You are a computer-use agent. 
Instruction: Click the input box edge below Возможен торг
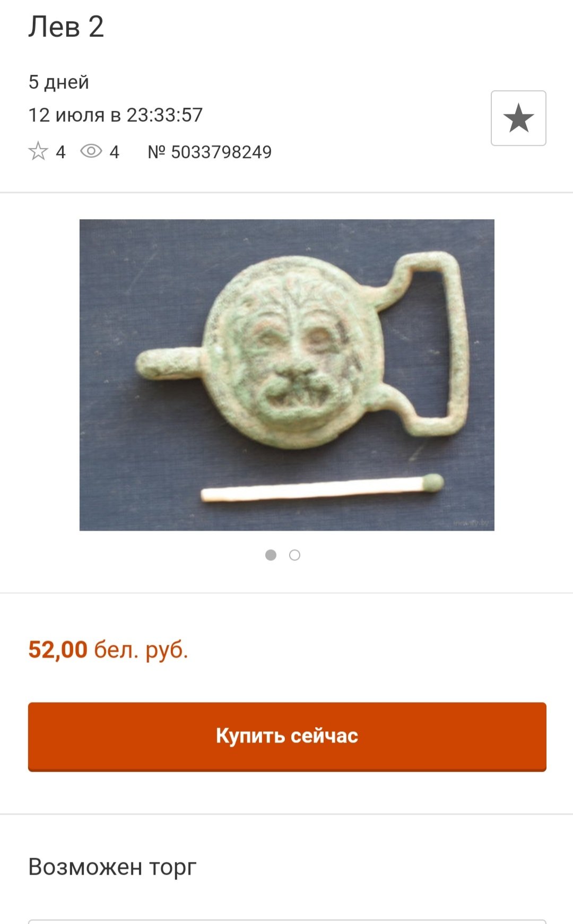[x=287, y=921]
